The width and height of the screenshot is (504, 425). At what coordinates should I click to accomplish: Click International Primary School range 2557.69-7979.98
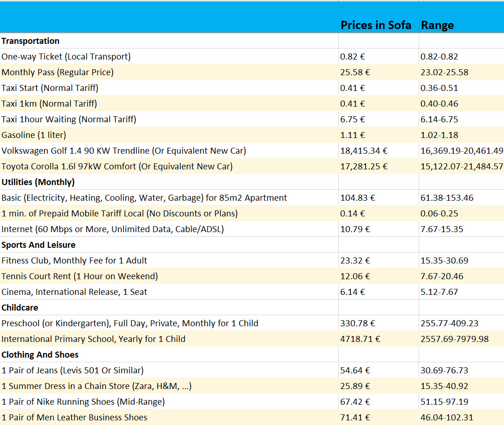coord(454,339)
